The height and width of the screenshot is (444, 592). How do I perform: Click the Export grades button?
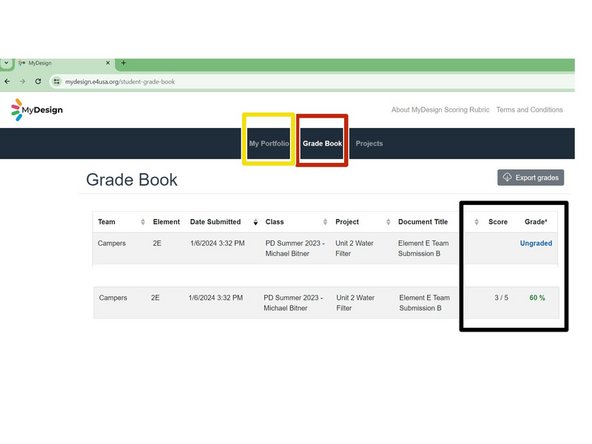(530, 177)
